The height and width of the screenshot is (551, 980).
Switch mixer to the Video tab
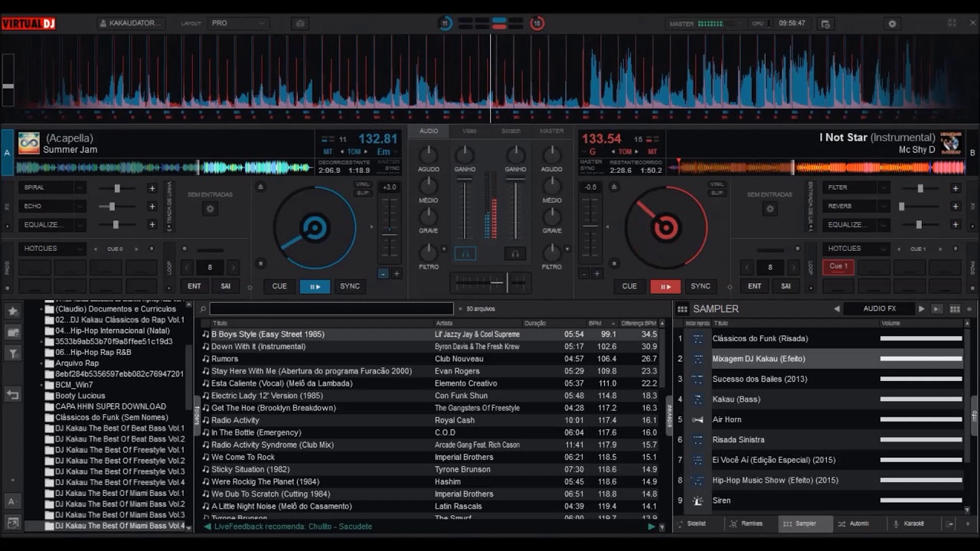[469, 131]
